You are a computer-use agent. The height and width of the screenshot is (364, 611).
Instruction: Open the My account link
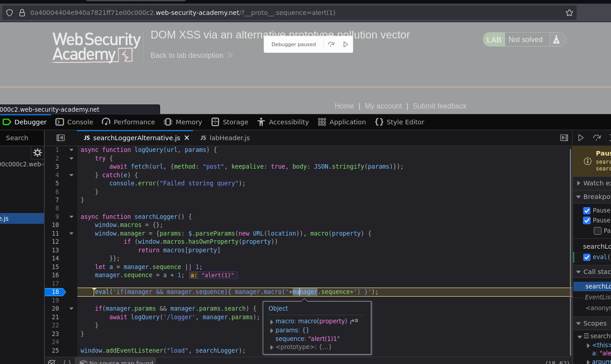[x=383, y=106]
